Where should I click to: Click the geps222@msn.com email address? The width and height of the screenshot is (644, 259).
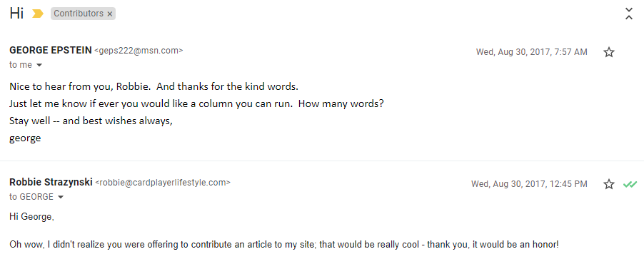click(x=139, y=51)
